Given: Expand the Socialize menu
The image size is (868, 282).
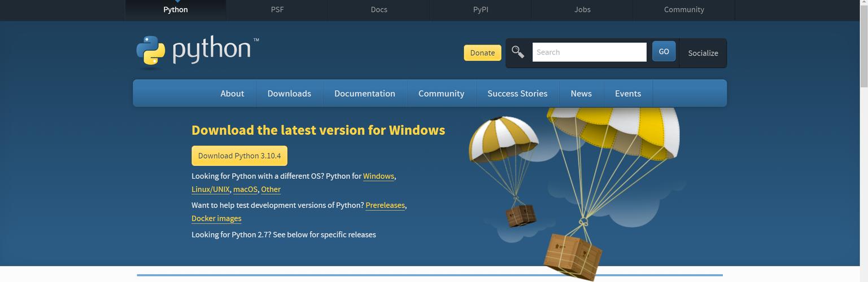Looking at the screenshot, I should tap(703, 53).
